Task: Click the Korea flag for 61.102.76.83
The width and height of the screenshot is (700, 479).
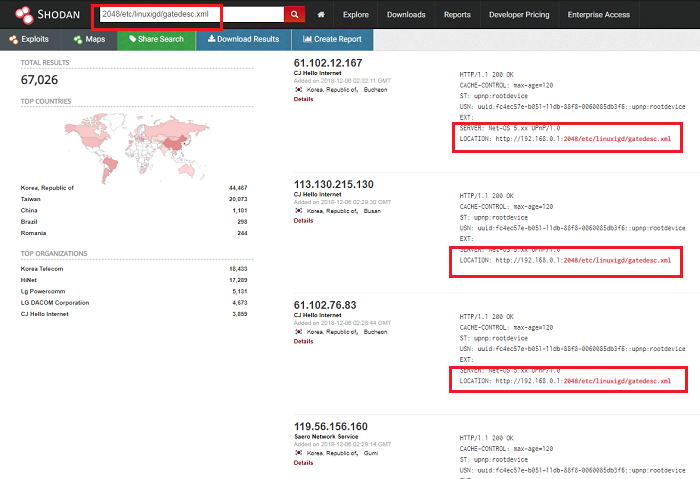Action: (x=299, y=332)
